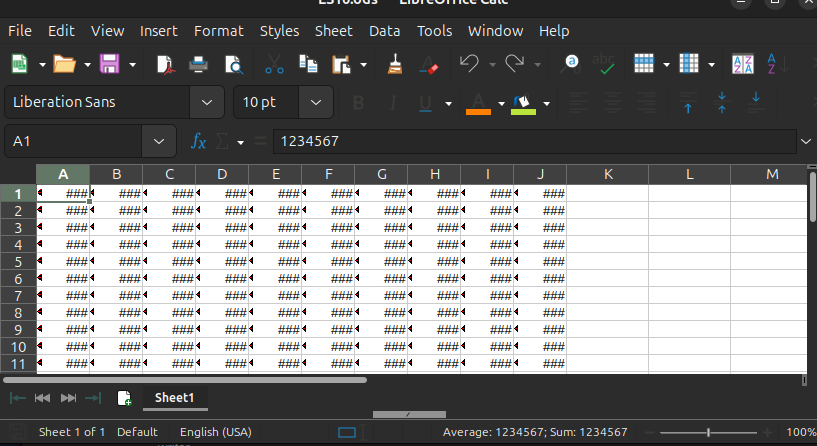This screenshot has width=817, height=446.
Task: Click the Open folder icon
Action: pyautogui.click(x=64, y=65)
